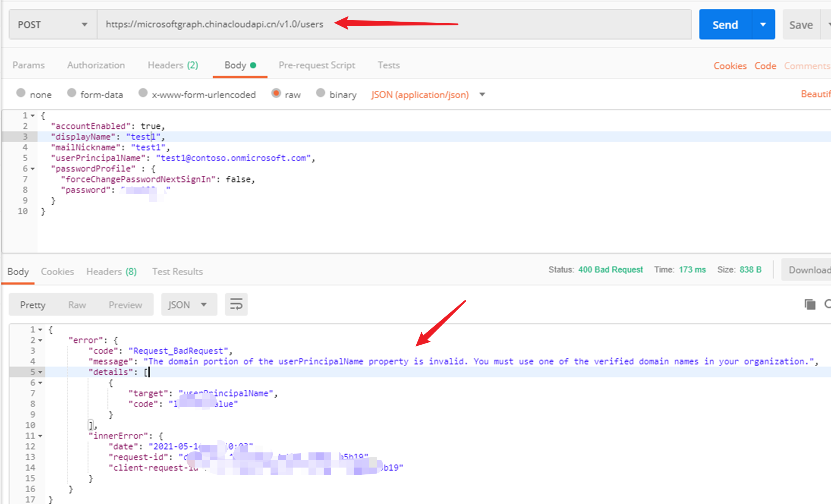Click the request URL input field
831x504 pixels.
pyautogui.click(x=394, y=25)
